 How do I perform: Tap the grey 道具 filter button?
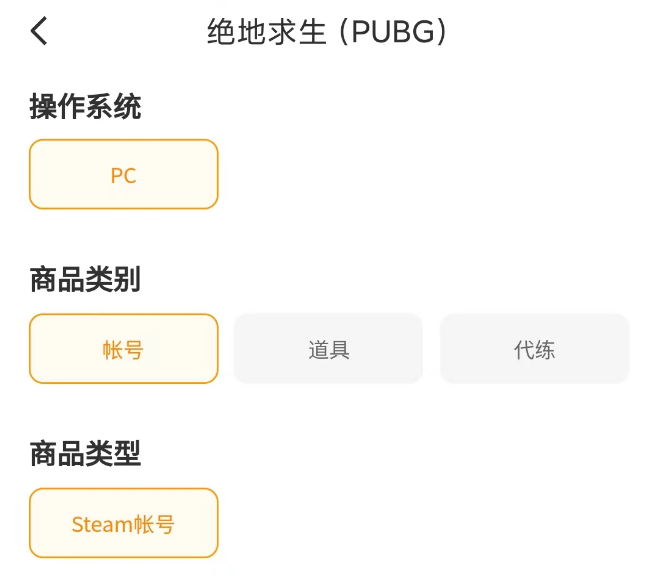click(x=328, y=349)
